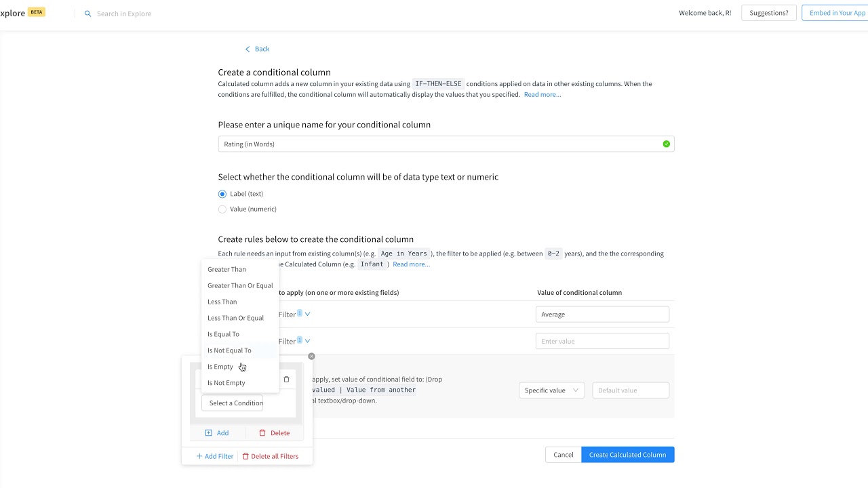
Task: Click the Cancel button
Action: tap(563, 455)
